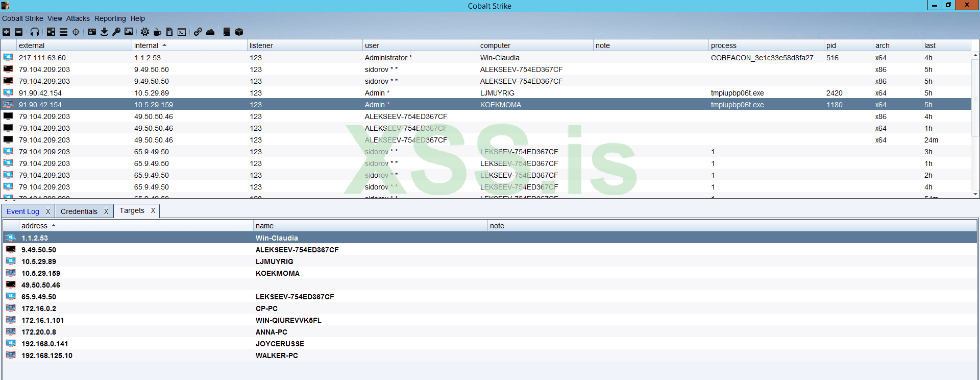
Task: Sort sessions by the last column header
Action: [946, 45]
